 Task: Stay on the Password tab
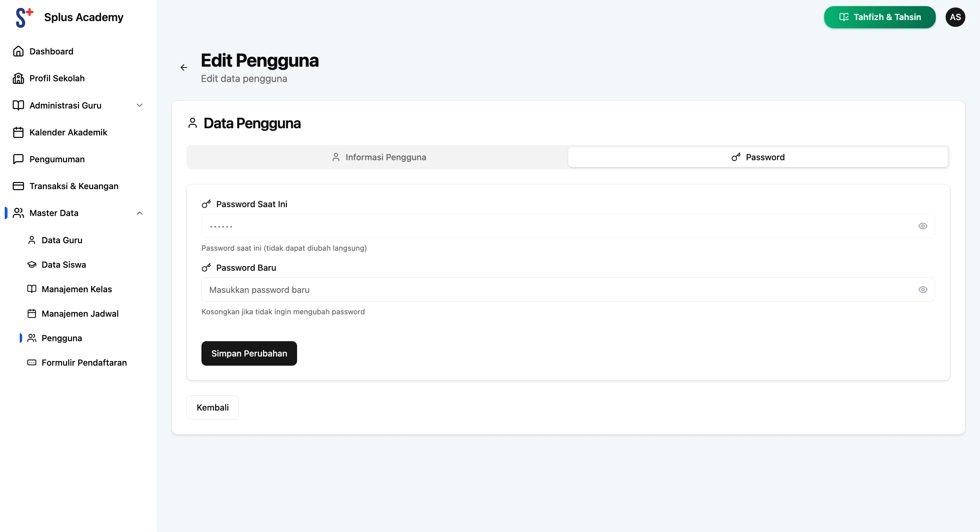[x=757, y=157]
